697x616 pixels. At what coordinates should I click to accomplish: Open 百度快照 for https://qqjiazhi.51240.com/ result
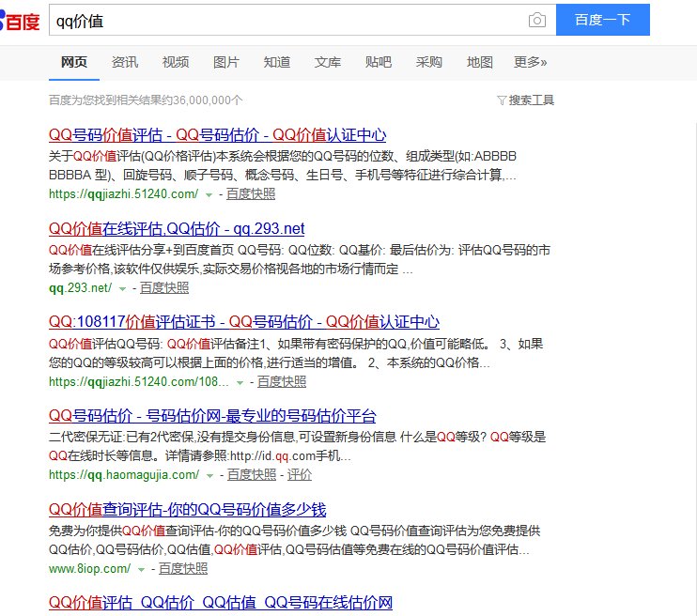[x=251, y=193]
